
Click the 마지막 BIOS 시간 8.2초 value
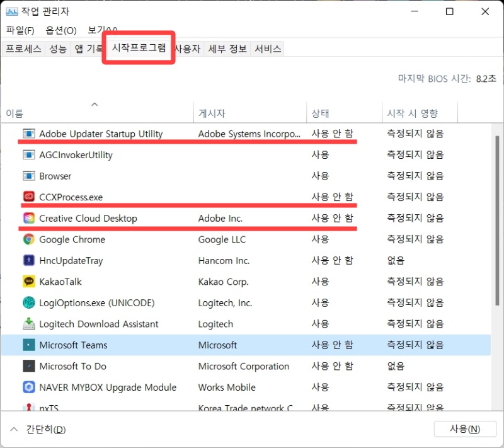click(x=486, y=78)
